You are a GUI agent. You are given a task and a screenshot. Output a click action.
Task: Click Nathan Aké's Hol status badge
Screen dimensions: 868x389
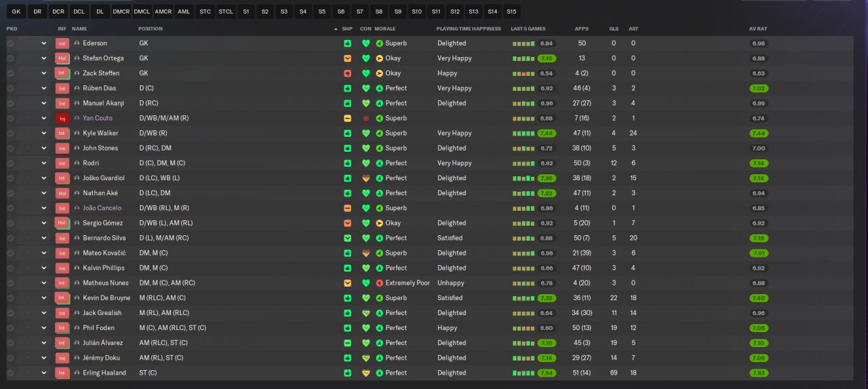[62, 193]
